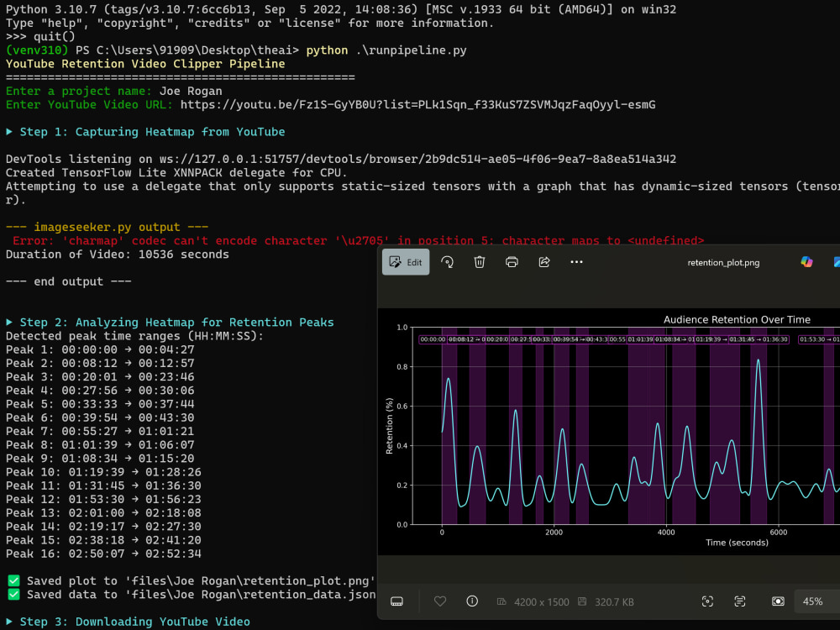The image size is (840, 630).
Task: Click the YouTube URL in the terminal
Action: click(x=417, y=104)
